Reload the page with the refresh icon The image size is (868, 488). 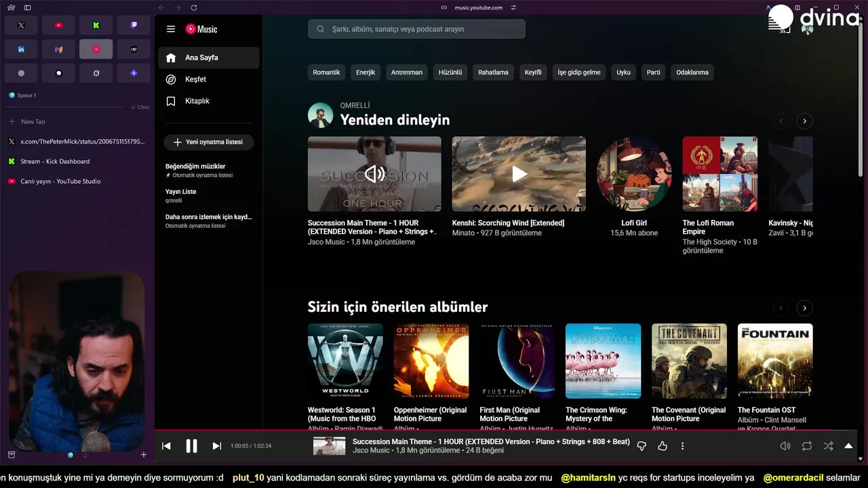pos(194,7)
